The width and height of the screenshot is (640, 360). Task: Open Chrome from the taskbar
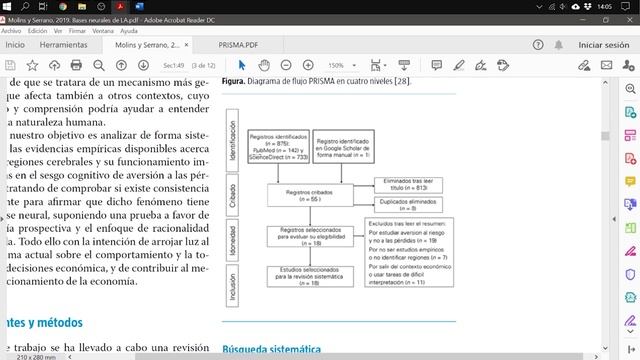pos(63,6)
